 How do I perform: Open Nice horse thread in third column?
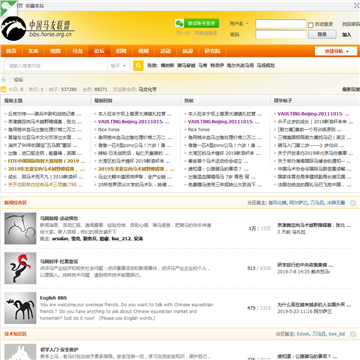click(x=199, y=129)
